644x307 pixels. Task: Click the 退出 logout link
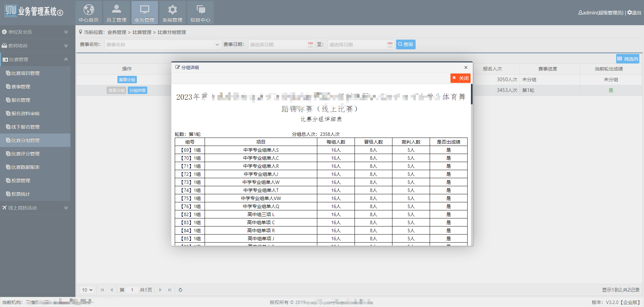pyautogui.click(x=634, y=12)
